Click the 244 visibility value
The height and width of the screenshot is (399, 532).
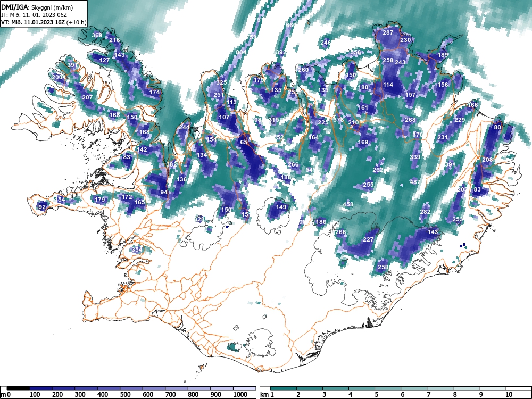184,127
